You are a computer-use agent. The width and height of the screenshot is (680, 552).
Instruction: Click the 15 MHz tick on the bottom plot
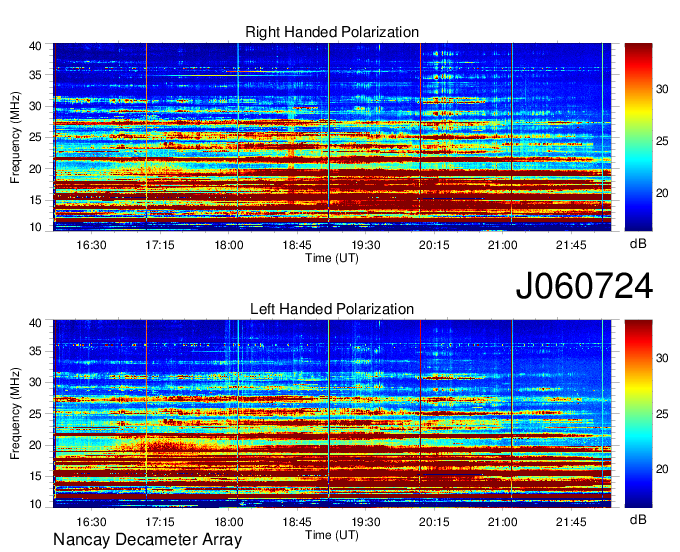[36, 476]
